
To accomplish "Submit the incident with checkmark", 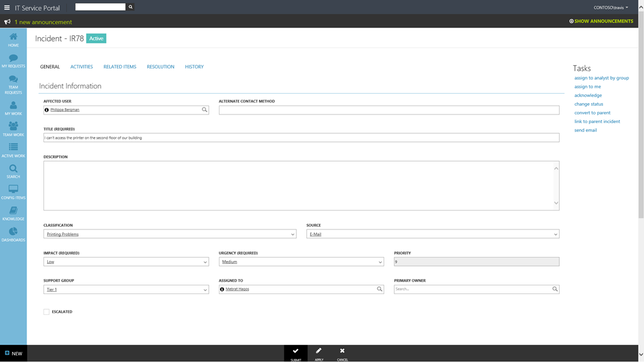I will (296, 354).
